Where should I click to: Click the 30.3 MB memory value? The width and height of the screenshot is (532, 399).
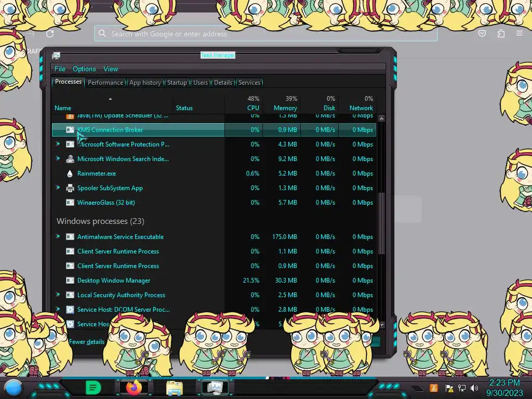[x=286, y=281]
